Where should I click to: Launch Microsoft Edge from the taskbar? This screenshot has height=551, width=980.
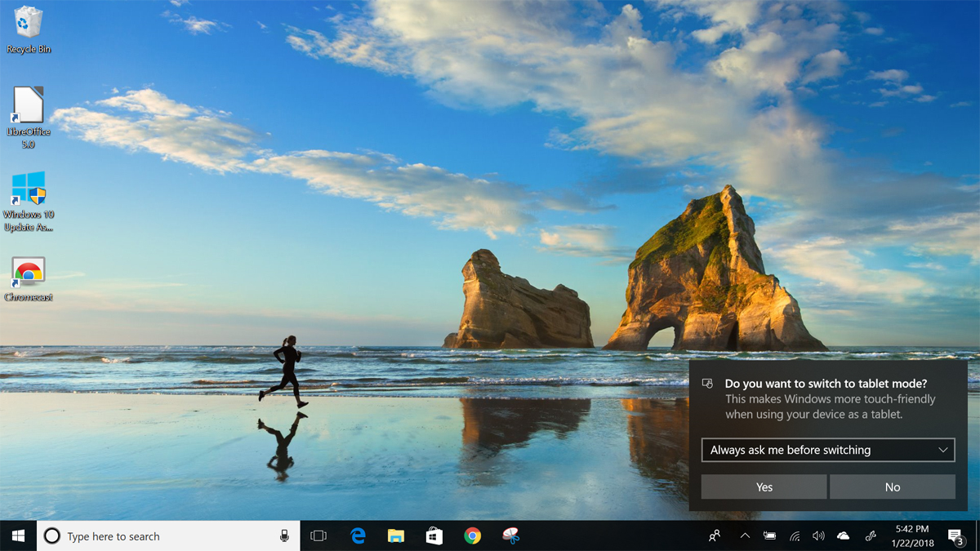click(357, 535)
